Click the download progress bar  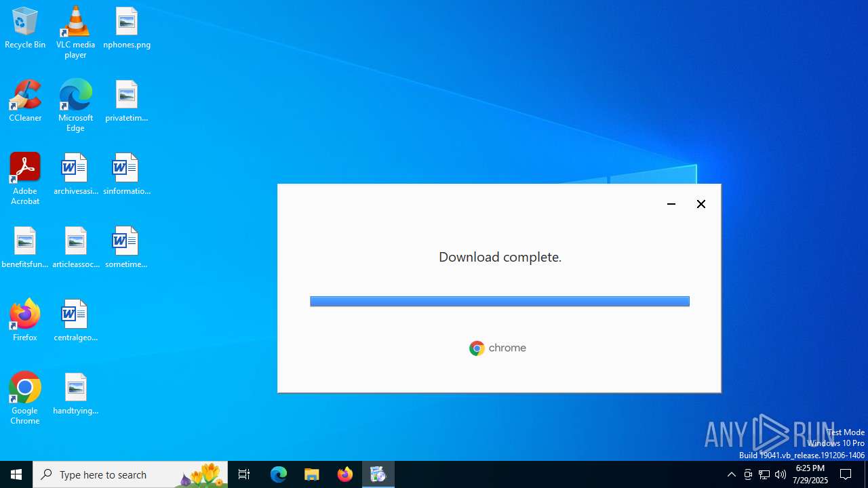click(500, 301)
